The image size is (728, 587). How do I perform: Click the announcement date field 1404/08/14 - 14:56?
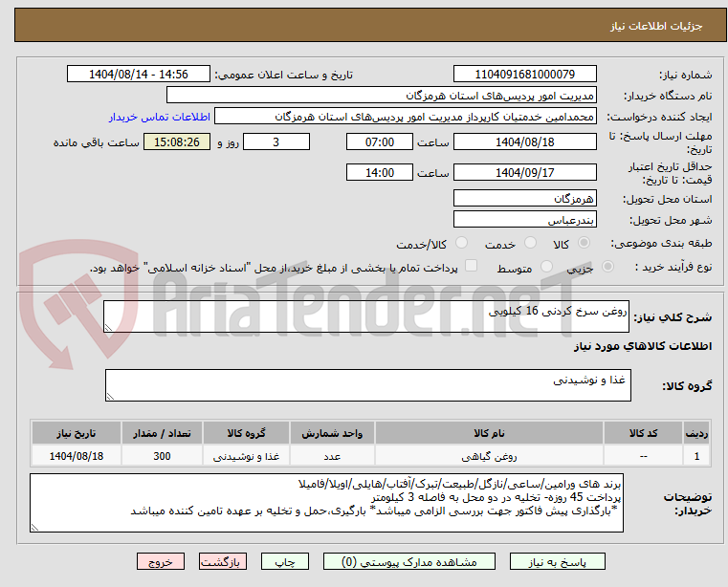(x=139, y=74)
